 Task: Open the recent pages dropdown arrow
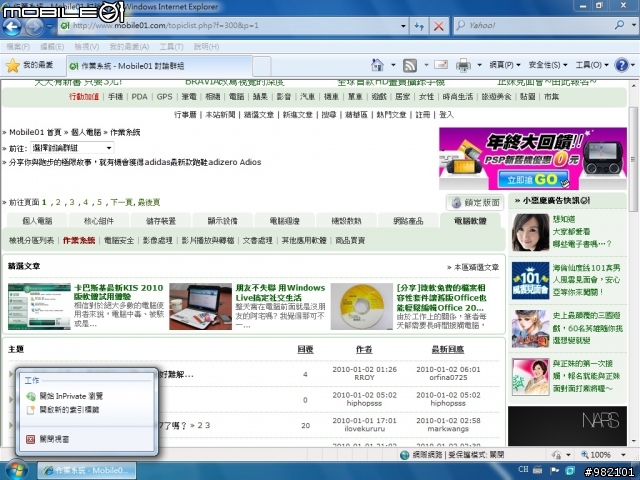(50, 27)
